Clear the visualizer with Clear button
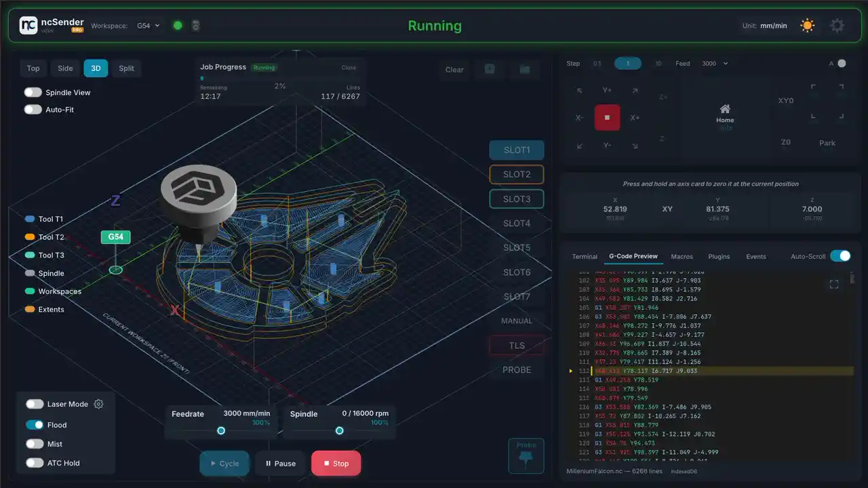 click(x=454, y=69)
